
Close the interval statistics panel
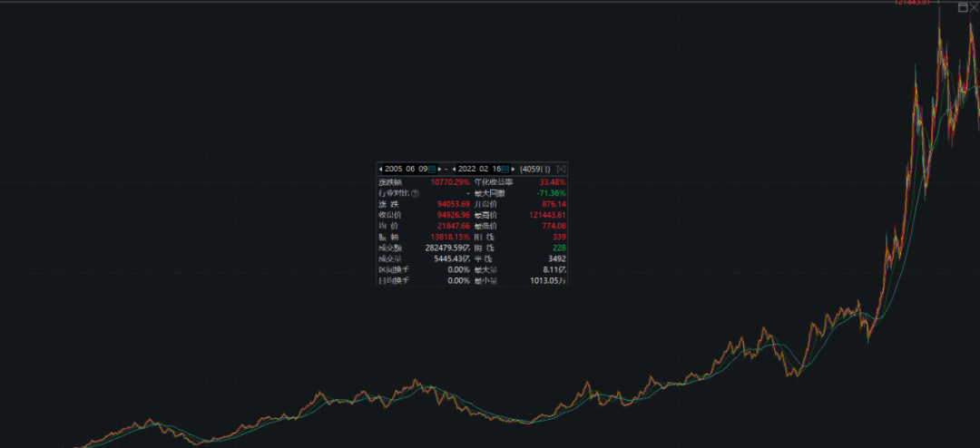(561, 169)
